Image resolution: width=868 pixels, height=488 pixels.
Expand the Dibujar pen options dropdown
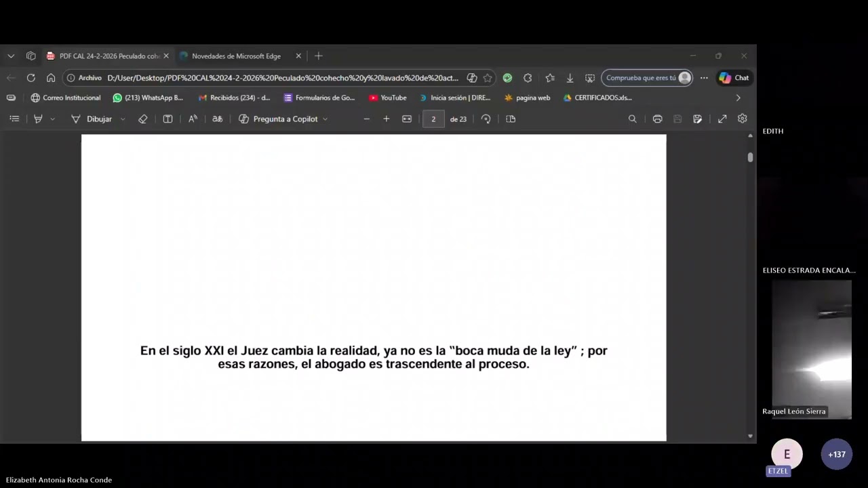click(x=123, y=119)
